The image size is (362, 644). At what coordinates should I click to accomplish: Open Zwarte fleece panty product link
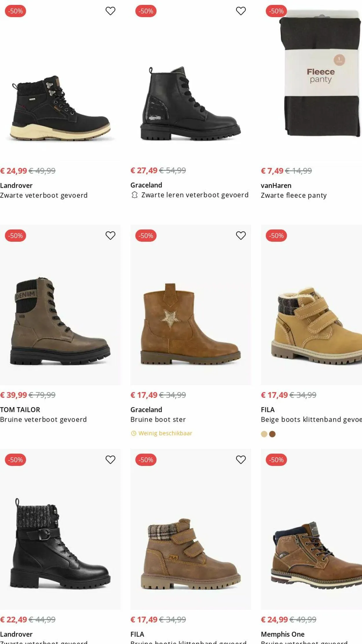(294, 195)
